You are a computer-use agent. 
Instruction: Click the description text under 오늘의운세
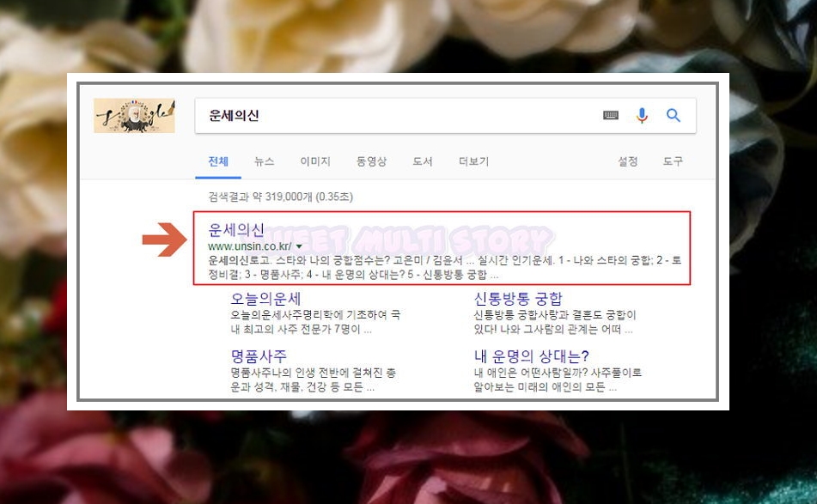point(315,322)
